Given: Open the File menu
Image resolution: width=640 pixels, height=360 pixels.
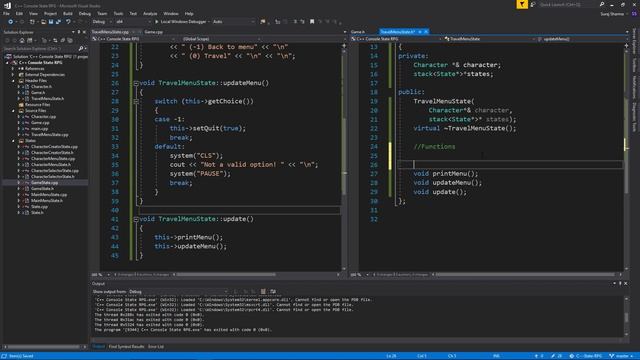Looking at the screenshot, I should [6, 13].
